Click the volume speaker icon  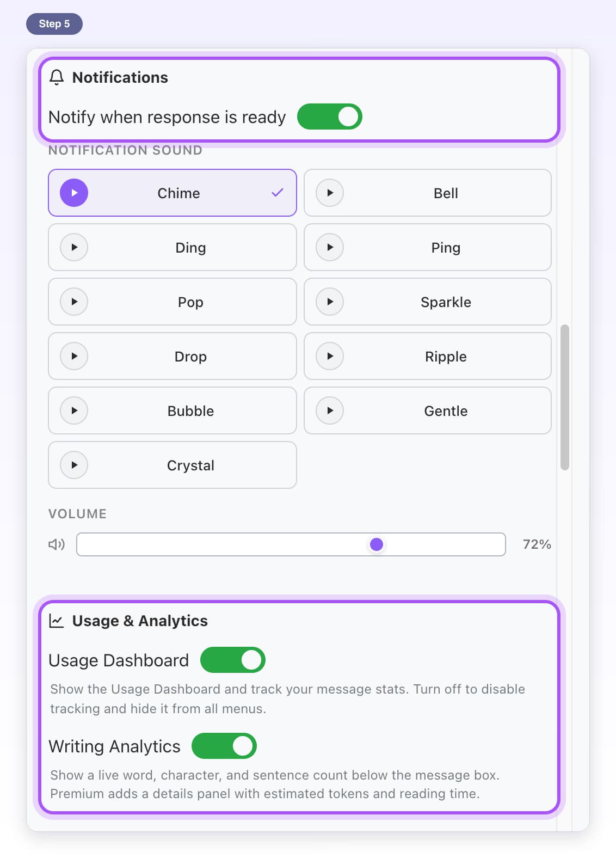(x=57, y=544)
